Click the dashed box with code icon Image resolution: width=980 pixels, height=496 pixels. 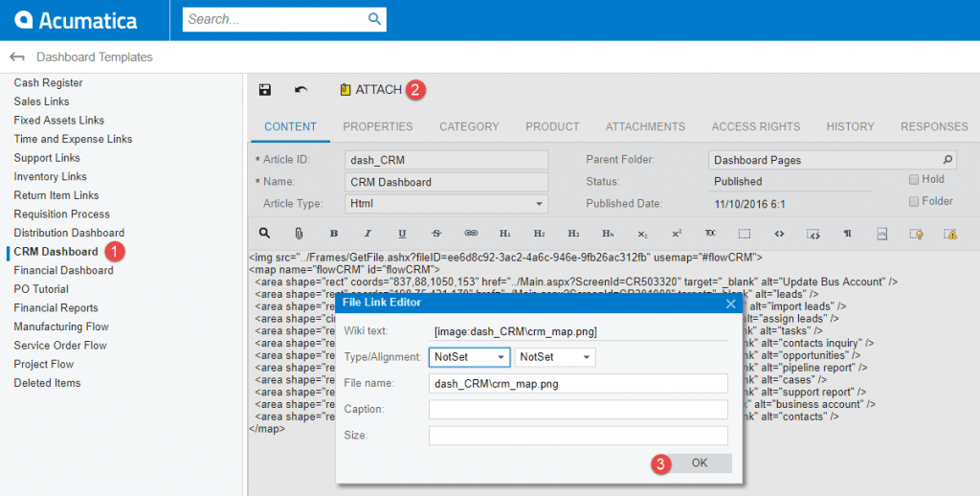pyautogui.click(x=813, y=235)
